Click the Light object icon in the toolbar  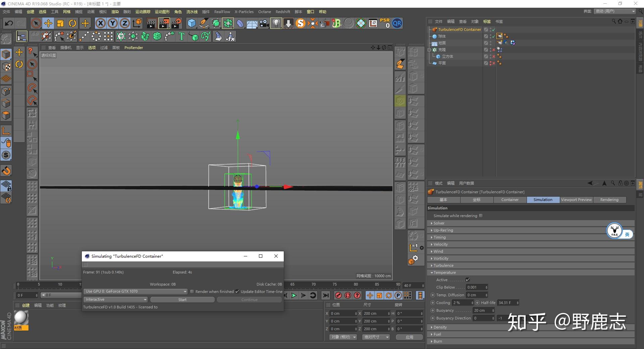point(276,23)
